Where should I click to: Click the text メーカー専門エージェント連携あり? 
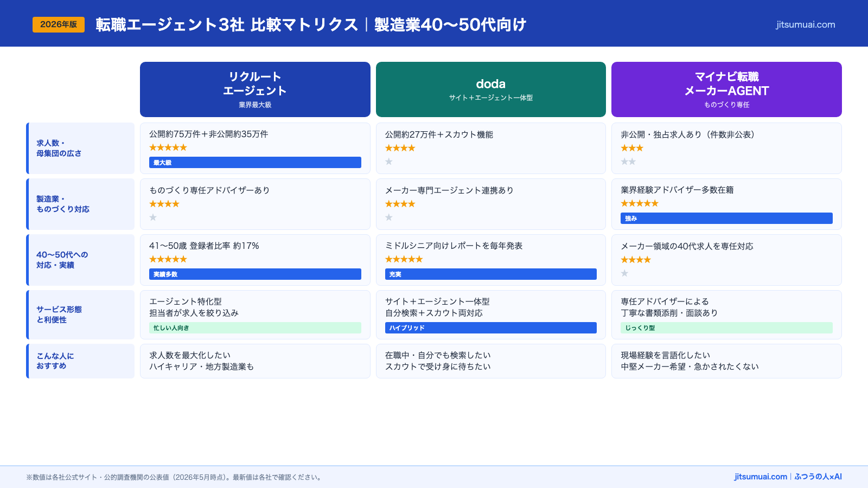tap(449, 190)
